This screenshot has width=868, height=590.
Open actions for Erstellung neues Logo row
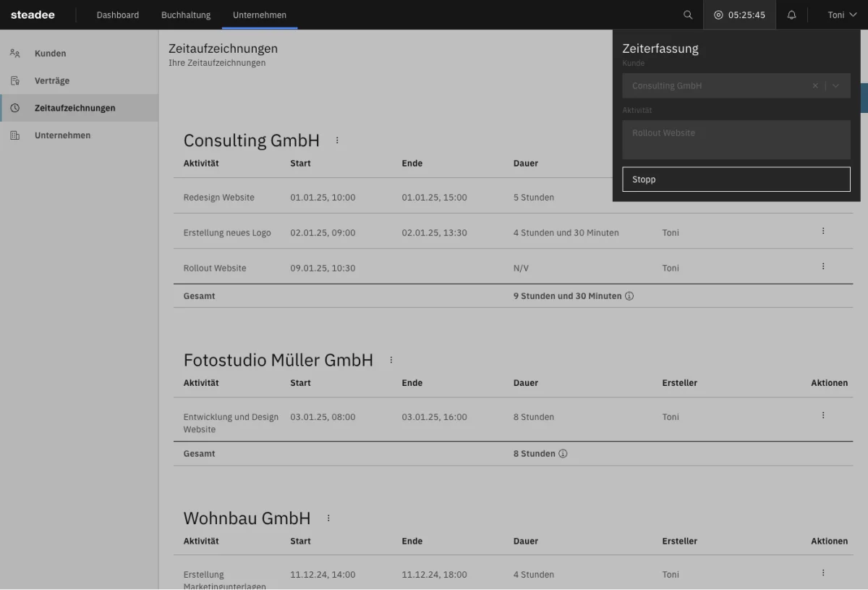click(x=823, y=231)
